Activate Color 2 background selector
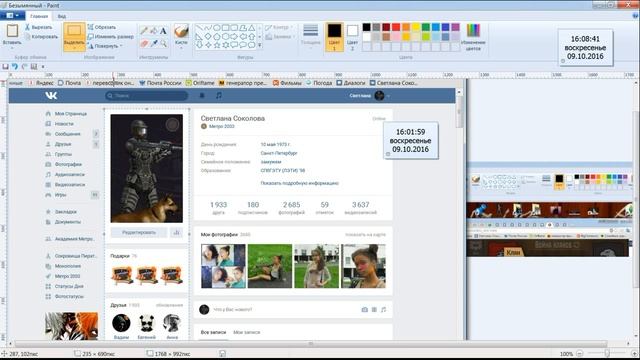 (x=352, y=36)
